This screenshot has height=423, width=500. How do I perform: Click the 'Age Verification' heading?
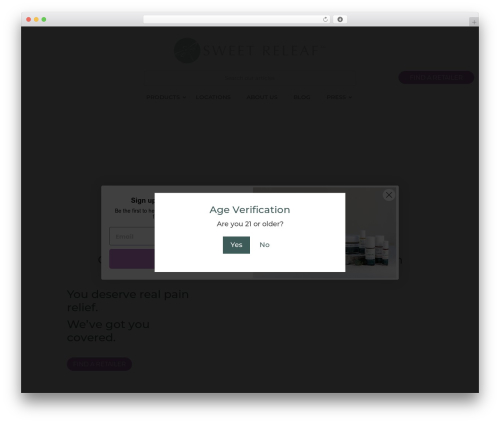point(250,210)
